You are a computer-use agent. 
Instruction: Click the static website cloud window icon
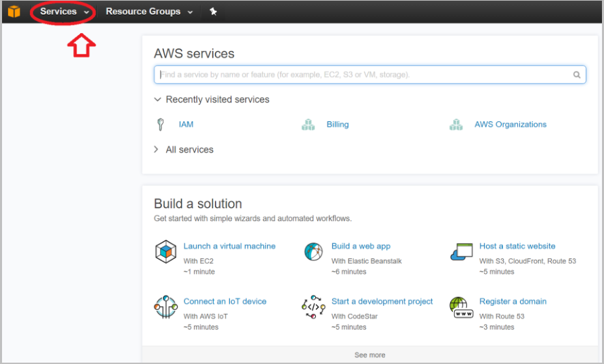462,252
